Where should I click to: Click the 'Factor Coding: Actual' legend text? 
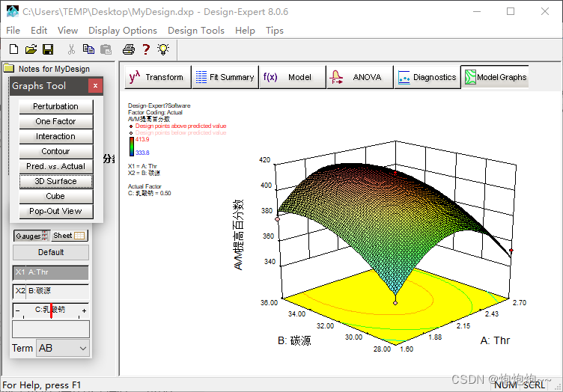(155, 112)
